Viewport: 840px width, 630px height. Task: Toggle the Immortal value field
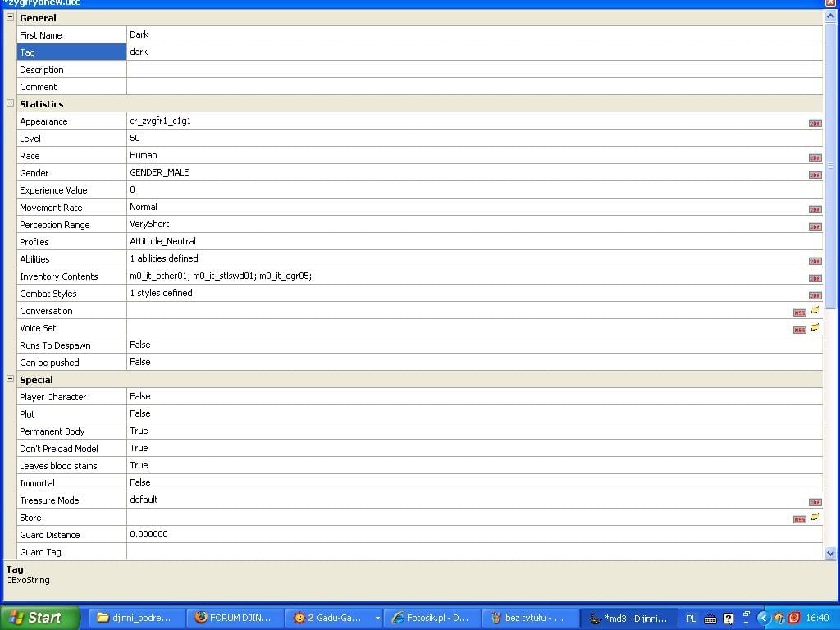(474, 483)
